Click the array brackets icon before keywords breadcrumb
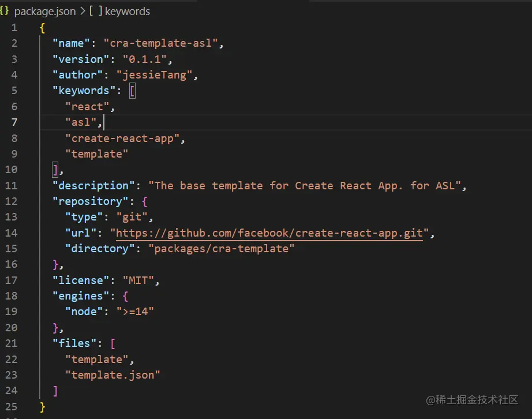The height and width of the screenshot is (419, 532). click(x=96, y=11)
